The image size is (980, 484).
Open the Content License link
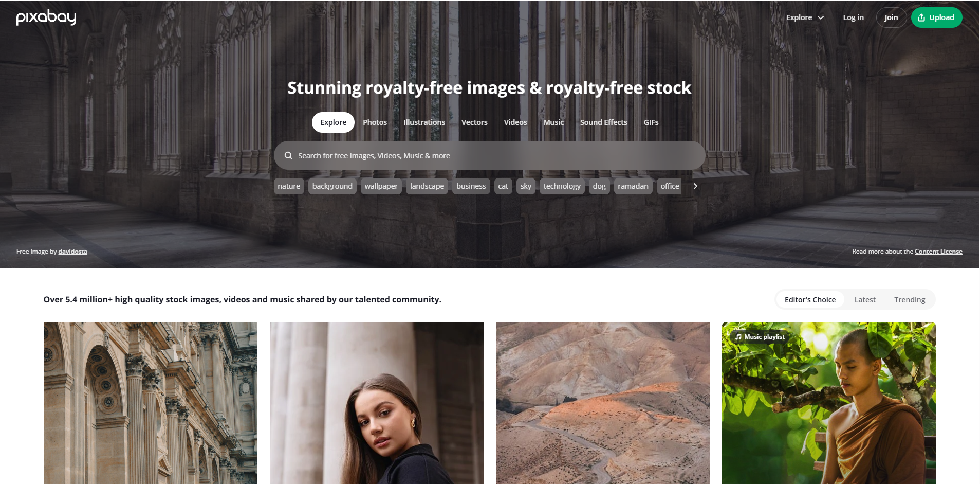(x=938, y=252)
